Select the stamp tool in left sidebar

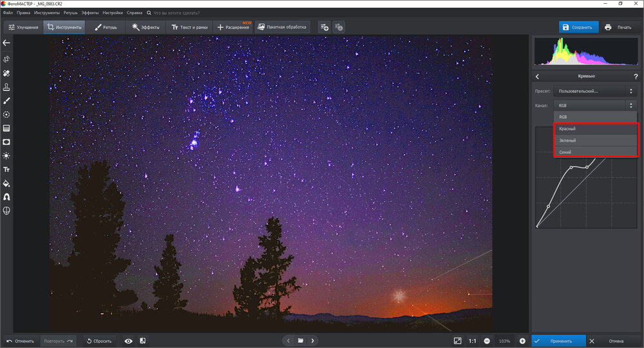[x=6, y=87]
